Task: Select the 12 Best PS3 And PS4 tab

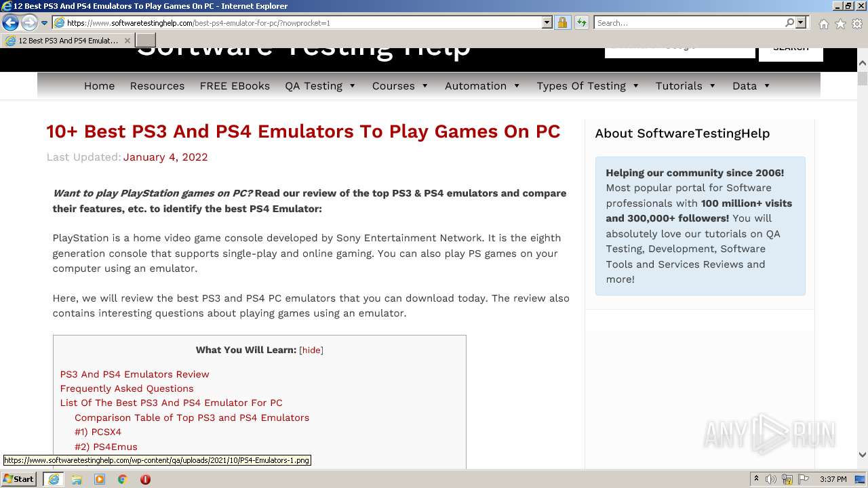Action: tap(66, 41)
